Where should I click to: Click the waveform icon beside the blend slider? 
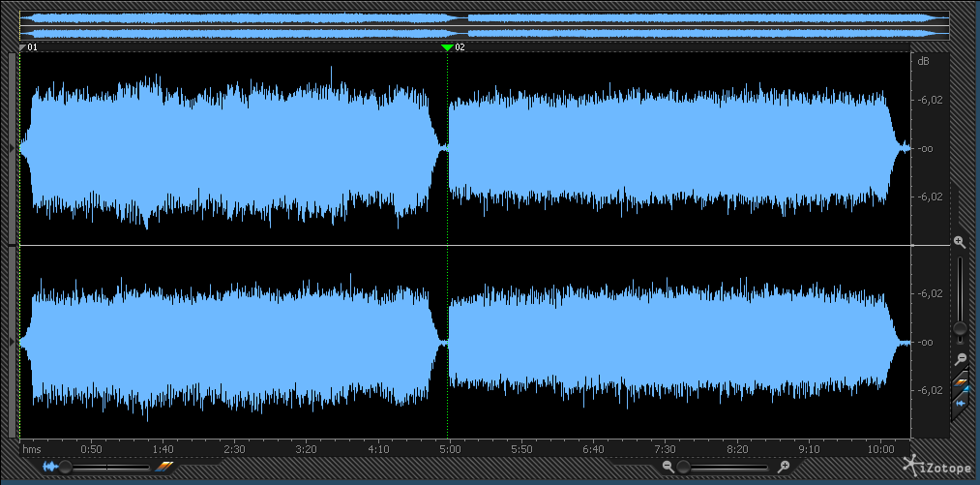49,467
